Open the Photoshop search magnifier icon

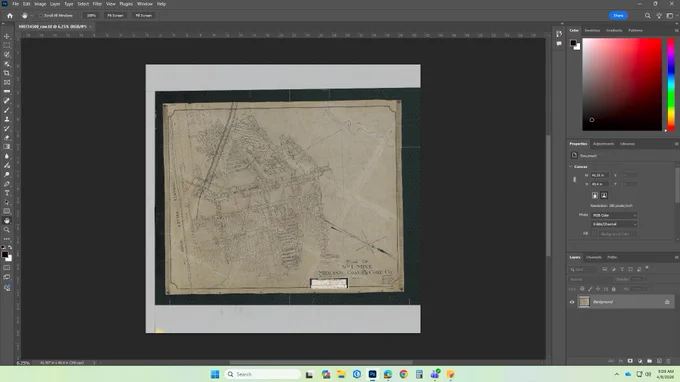[x=647, y=16]
